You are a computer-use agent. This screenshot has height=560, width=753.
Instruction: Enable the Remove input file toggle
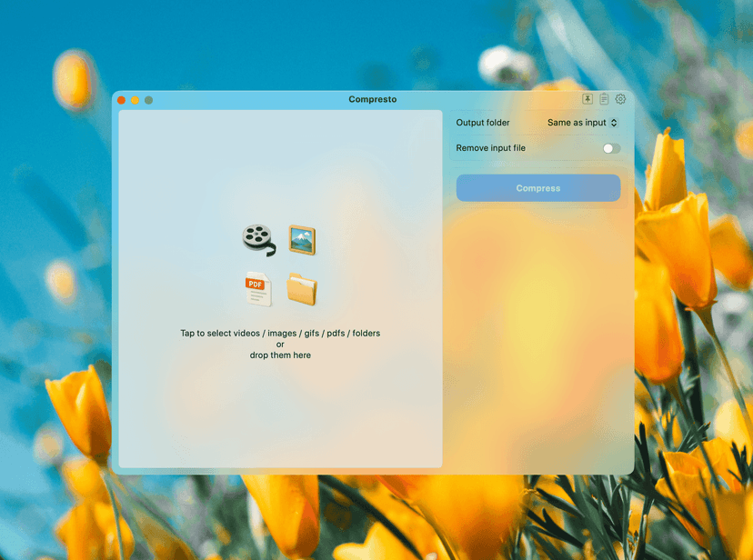pyautogui.click(x=614, y=147)
